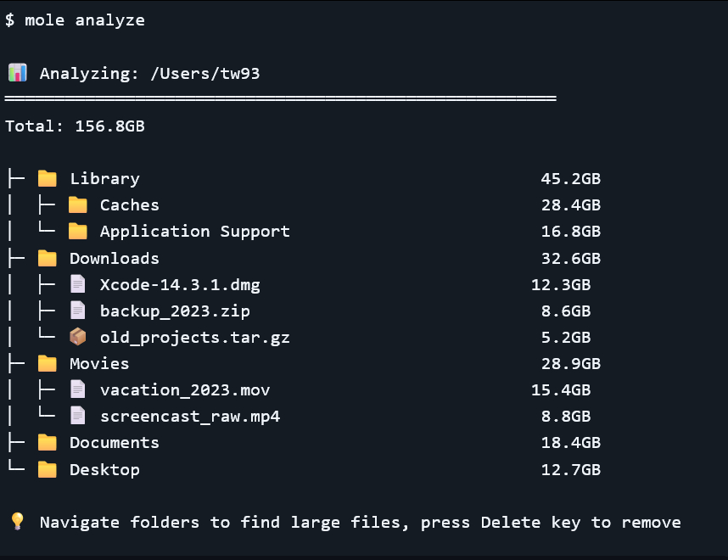Click the lightbulb hint icon

(x=18, y=522)
